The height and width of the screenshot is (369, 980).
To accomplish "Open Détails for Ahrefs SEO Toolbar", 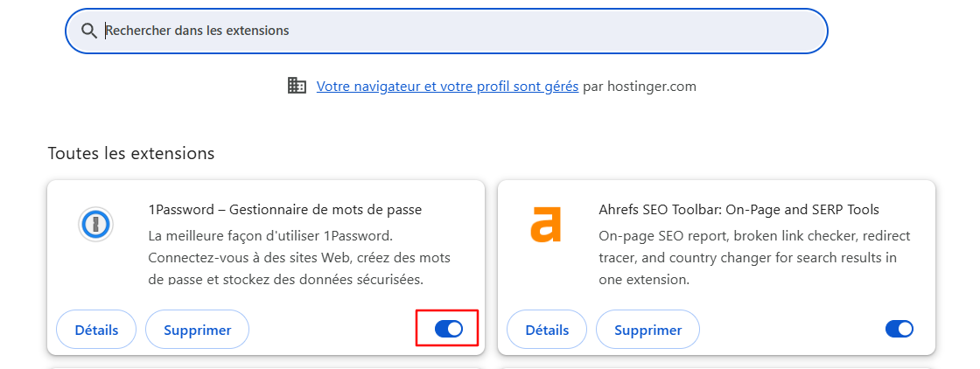I will 547,330.
